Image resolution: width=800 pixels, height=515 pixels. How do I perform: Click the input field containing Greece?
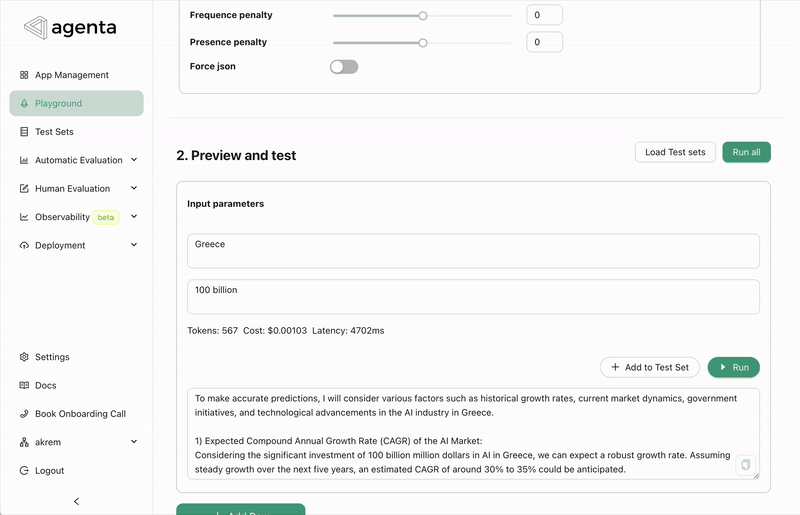(473, 251)
